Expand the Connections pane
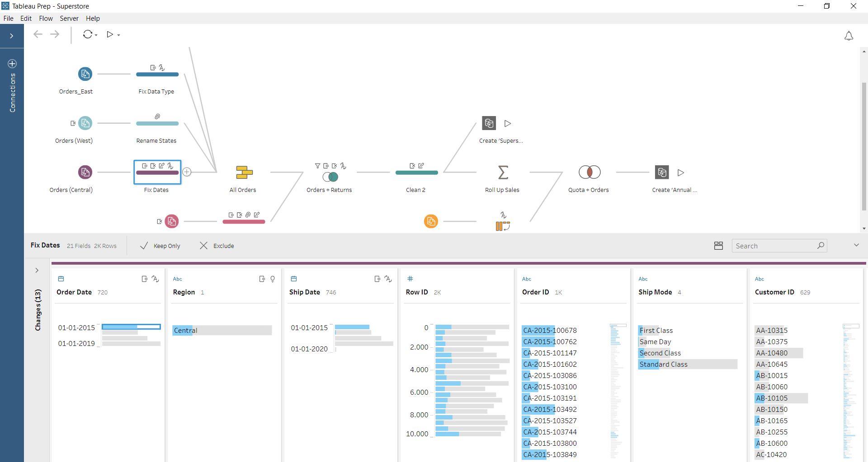Image resolution: width=868 pixels, height=462 pixels. [12, 36]
